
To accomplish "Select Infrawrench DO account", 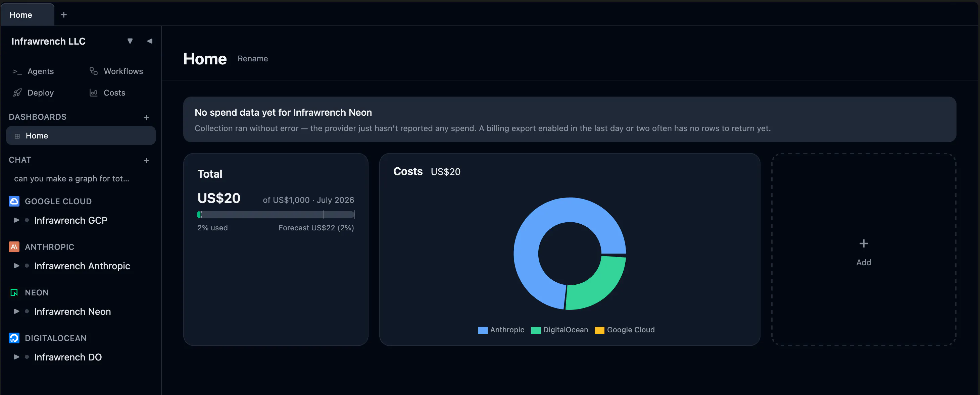I will [68, 357].
